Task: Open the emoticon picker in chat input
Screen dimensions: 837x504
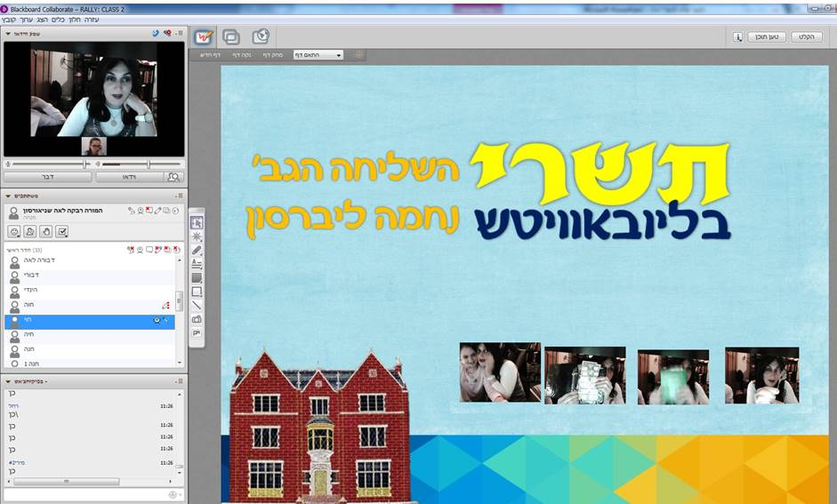Action: point(173,495)
